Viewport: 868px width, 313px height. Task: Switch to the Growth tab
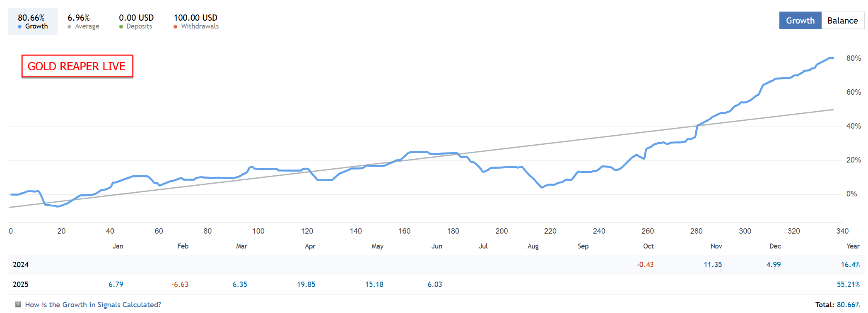click(x=800, y=20)
